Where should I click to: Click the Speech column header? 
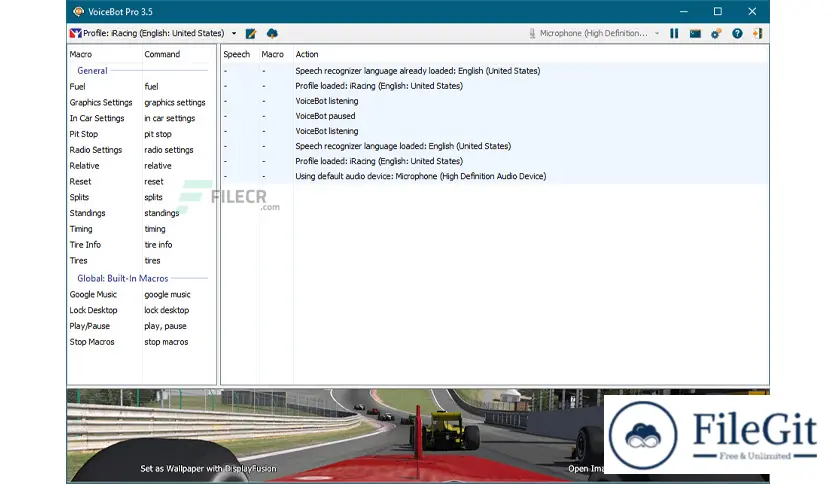(237, 54)
